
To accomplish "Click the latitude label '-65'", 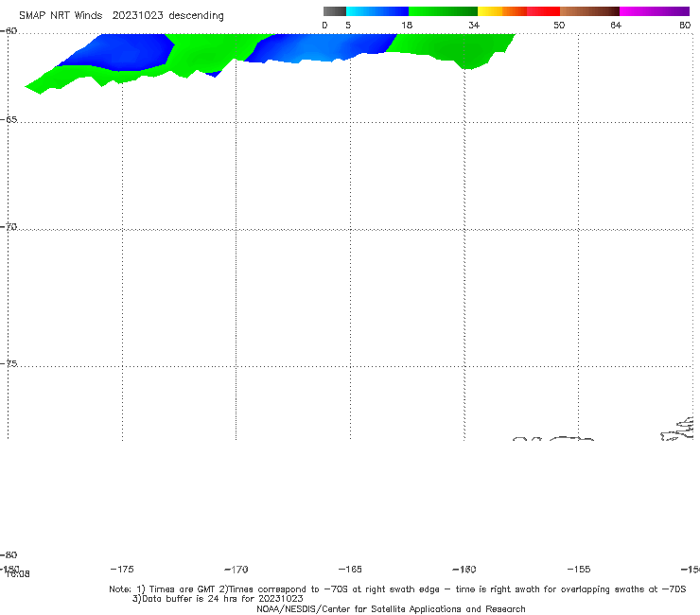I will [9, 120].
